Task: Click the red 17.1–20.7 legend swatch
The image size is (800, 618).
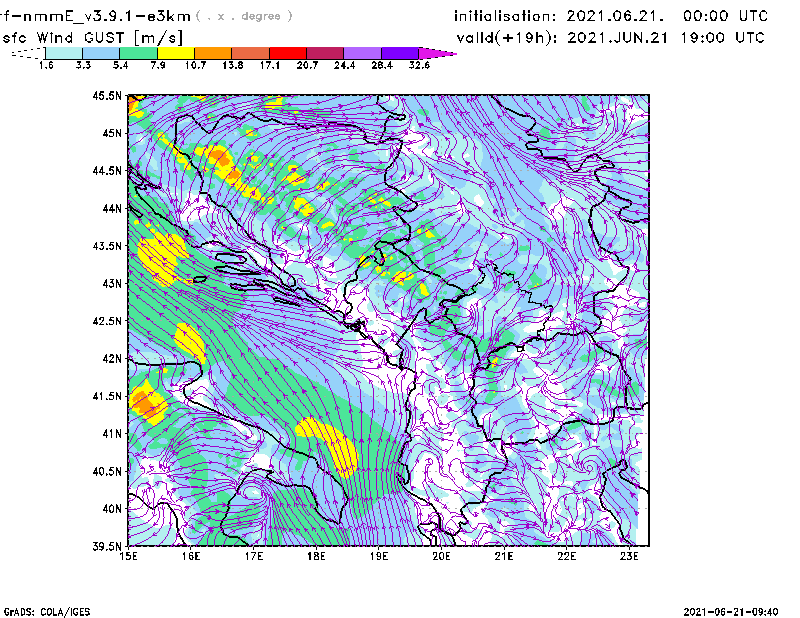Action: pos(288,53)
